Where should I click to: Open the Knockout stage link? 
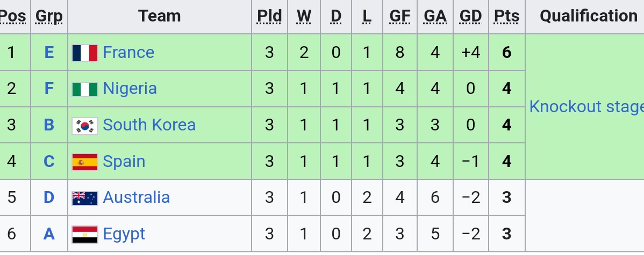(586, 107)
